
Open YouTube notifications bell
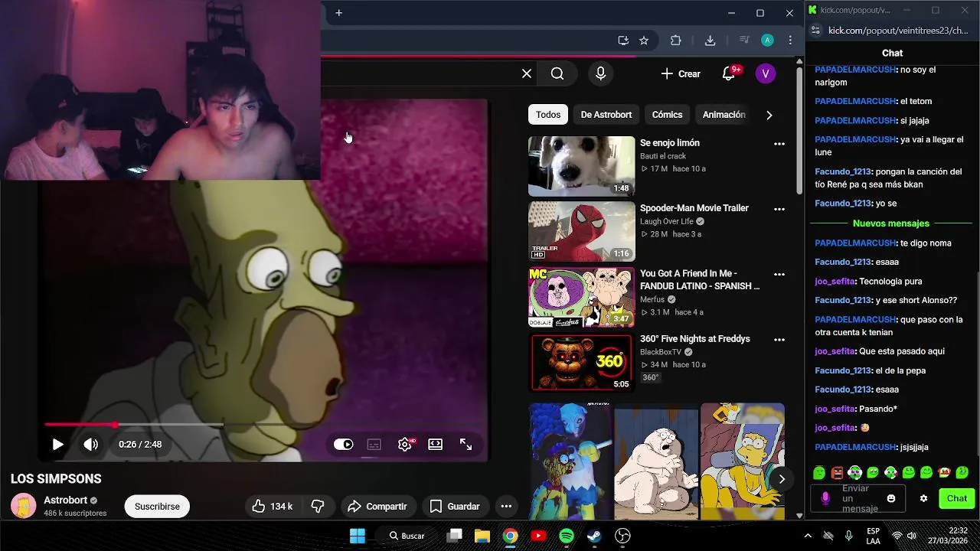(730, 73)
